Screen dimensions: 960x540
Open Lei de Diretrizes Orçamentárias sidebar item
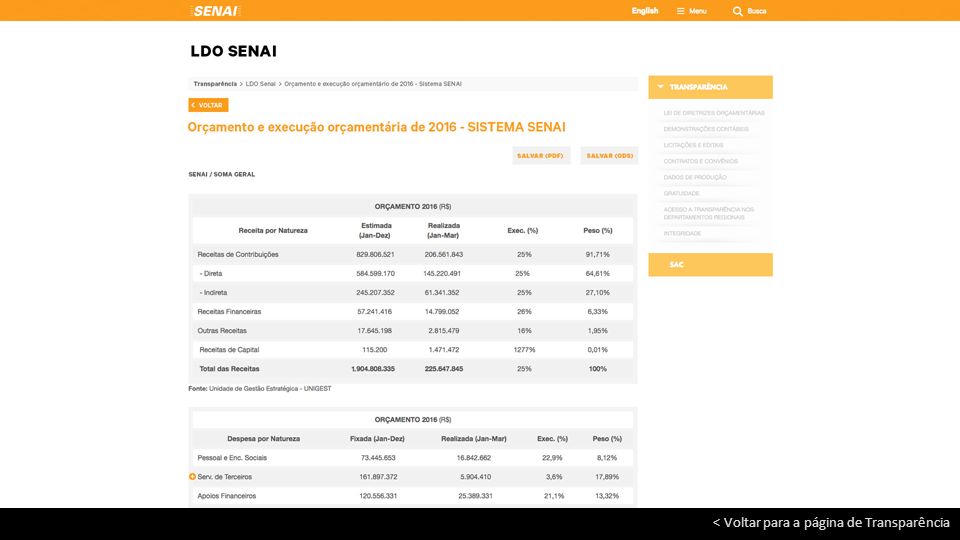[714, 113]
